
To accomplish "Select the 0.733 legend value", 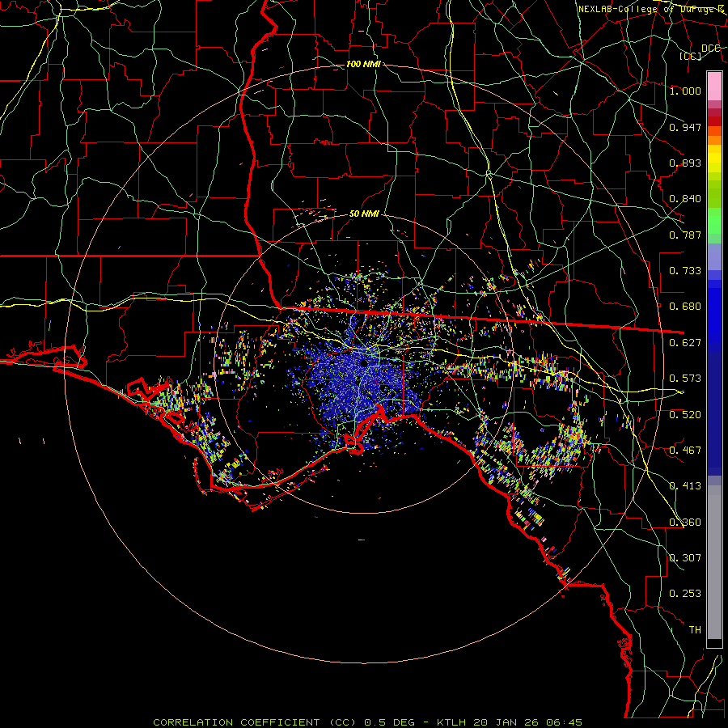I will click(x=685, y=271).
